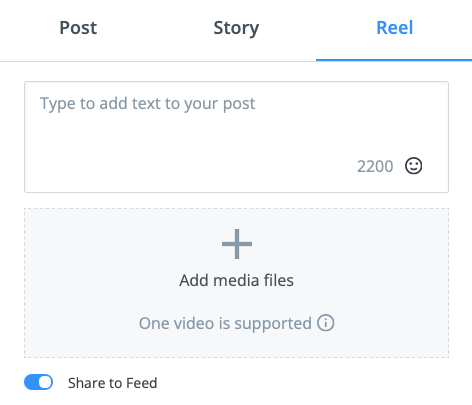
Task: Click the Add media files text
Action: tap(236, 280)
